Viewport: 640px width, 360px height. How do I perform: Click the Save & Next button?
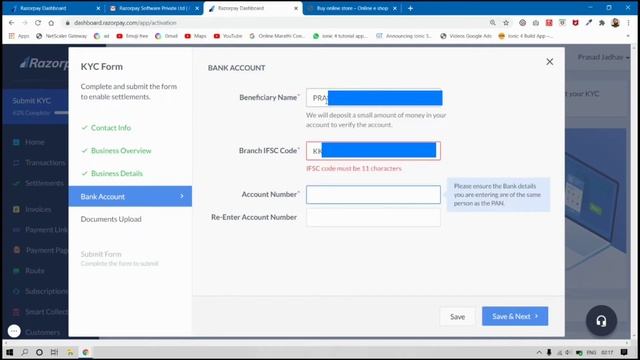(x=515, y=316)
